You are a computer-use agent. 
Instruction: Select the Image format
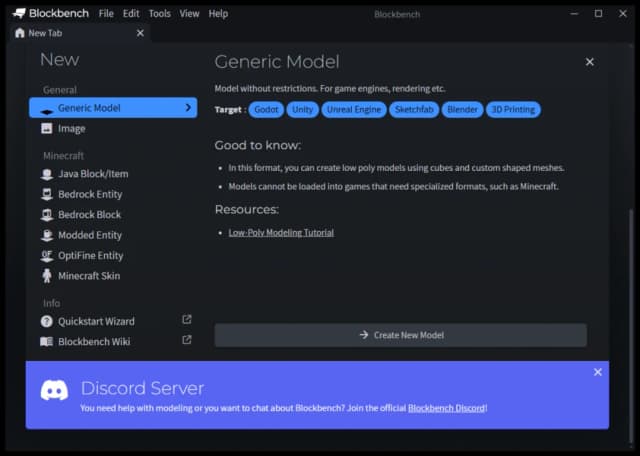pos(113,129)
